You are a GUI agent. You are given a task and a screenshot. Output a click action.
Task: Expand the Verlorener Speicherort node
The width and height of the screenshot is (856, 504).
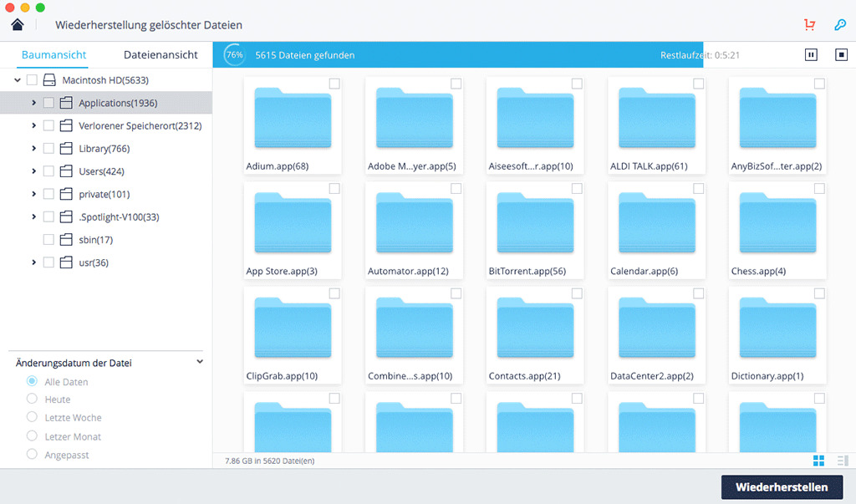[x=33, y=125]
